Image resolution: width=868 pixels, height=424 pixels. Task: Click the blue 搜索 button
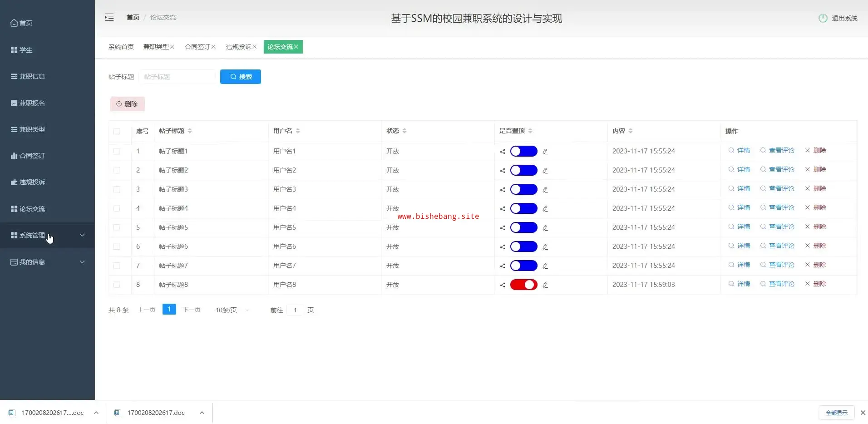click(x=240, y=77)
